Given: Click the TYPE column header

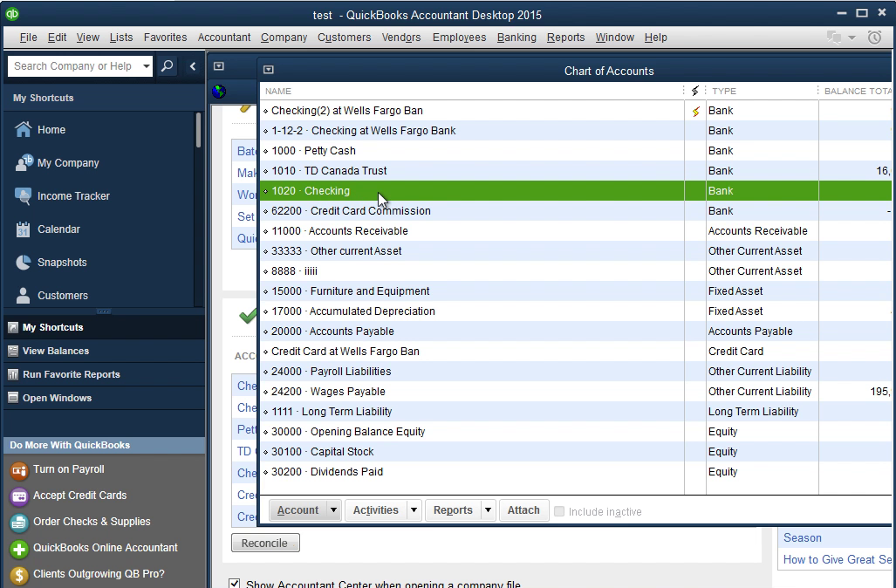Looking at the screenshot, I should (724, 91).
